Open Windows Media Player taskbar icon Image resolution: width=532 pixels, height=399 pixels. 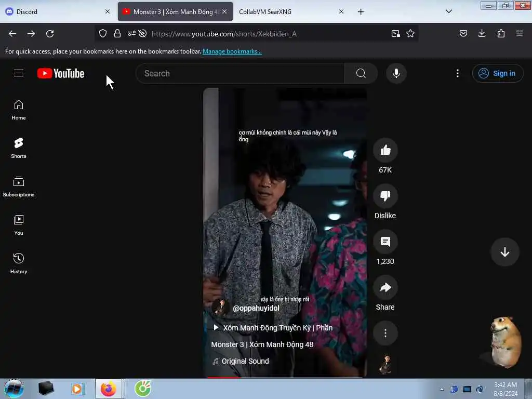pyautogui.click(x=77, y=389)
